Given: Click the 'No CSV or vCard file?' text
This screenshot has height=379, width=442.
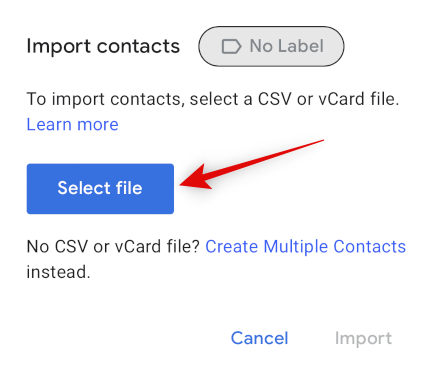Looking at the screenshot, I should click(x=113, y=247).
